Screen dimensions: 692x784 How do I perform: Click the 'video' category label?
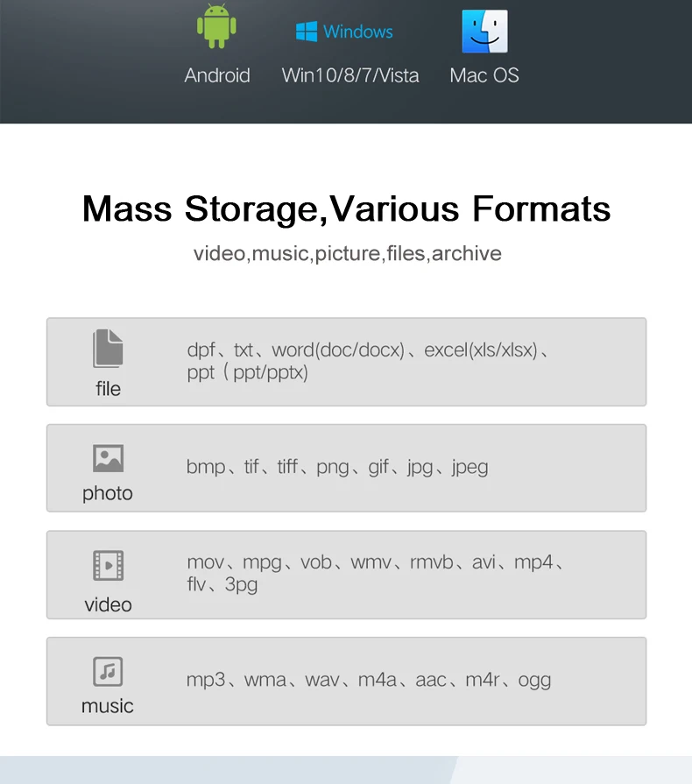click(x=108, y=605)
